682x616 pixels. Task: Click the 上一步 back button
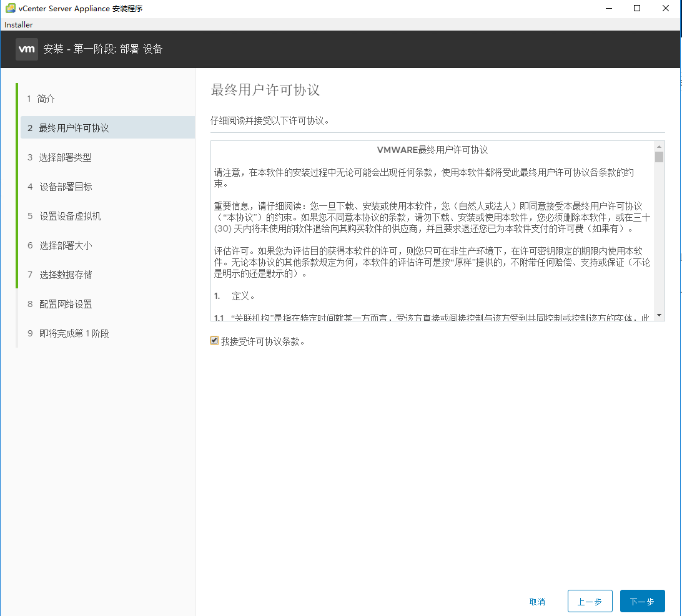[x=590, y=601]
